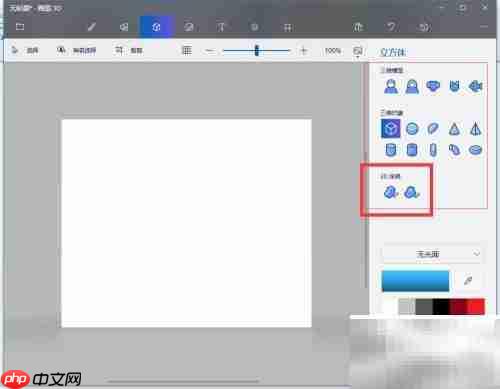Image resolution: width=500 pixels, height=389 pixels.
Task: Open the material dropdown (无光面)
Action: point(432,254)
